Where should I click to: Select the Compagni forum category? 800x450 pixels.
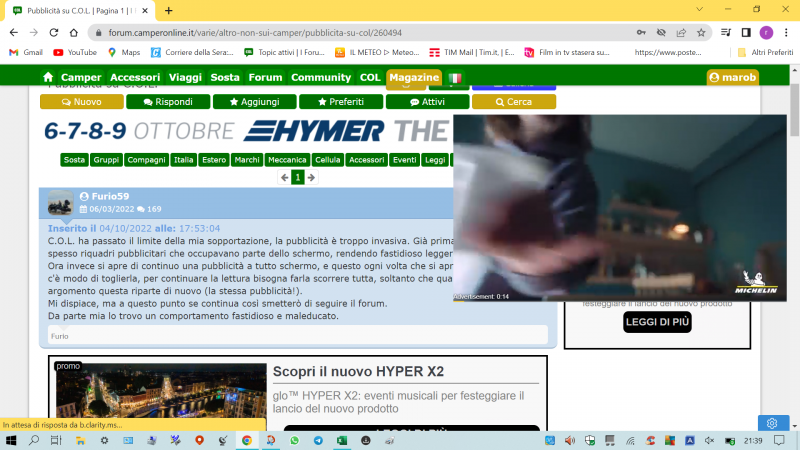click(146, 160)
